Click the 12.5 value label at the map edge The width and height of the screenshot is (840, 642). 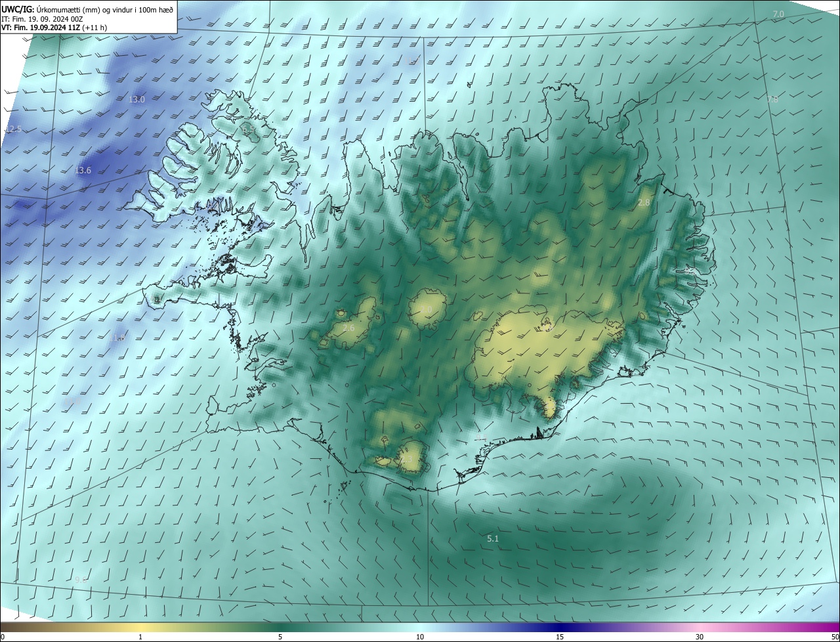(x=13, y=129)
